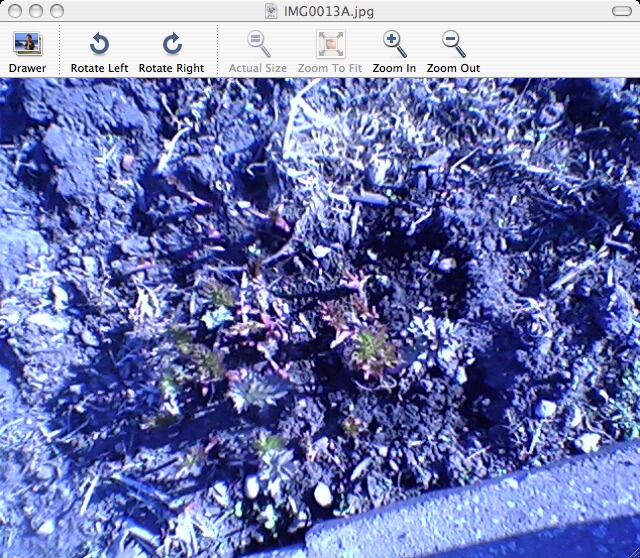Click the Zoom In magnifier icon
Screen dimensions: 640x558
394,44
